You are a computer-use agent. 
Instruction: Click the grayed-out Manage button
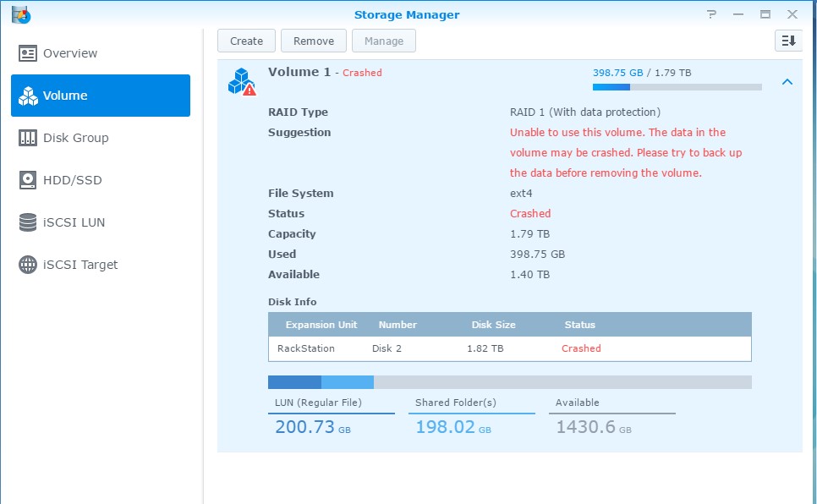[x=384, y=41]
